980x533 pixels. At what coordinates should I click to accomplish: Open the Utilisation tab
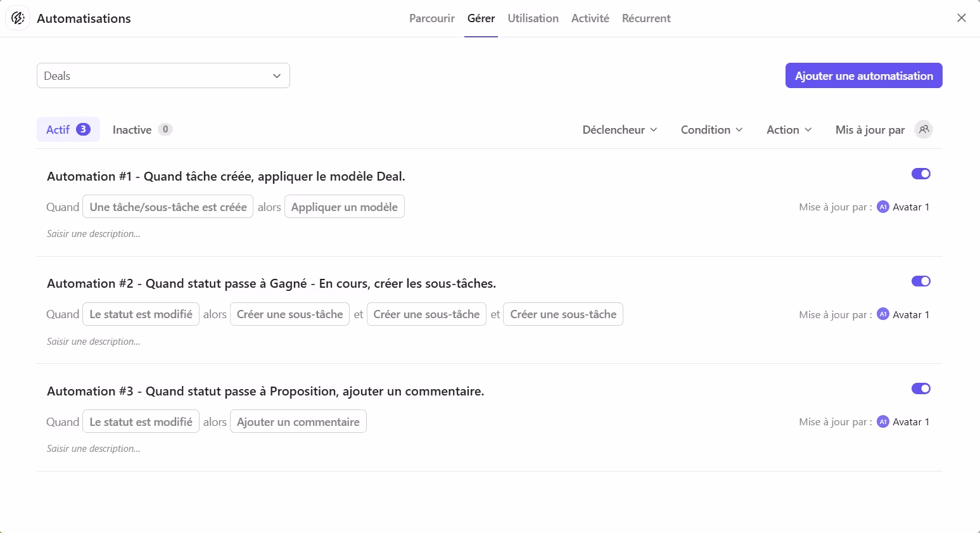[533, 18]
